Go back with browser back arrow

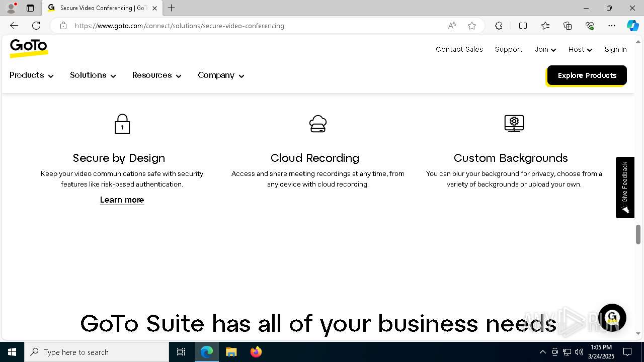point(14,26)
